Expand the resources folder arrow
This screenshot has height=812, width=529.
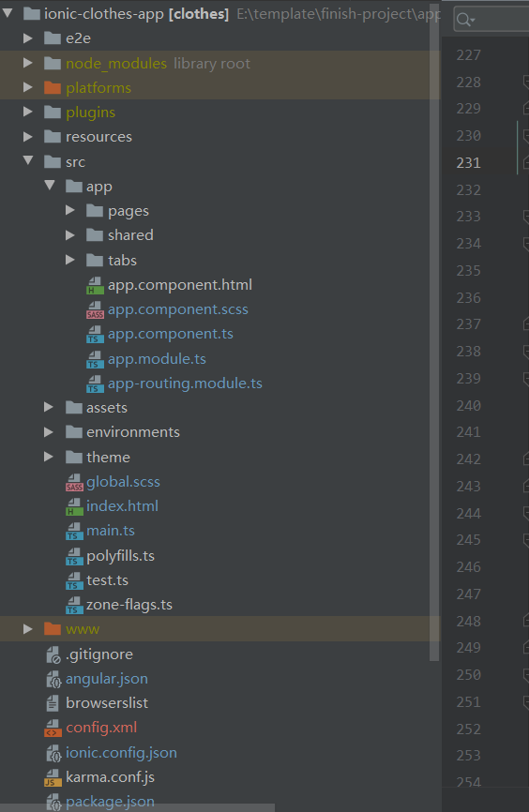click(x=28, y=136)
